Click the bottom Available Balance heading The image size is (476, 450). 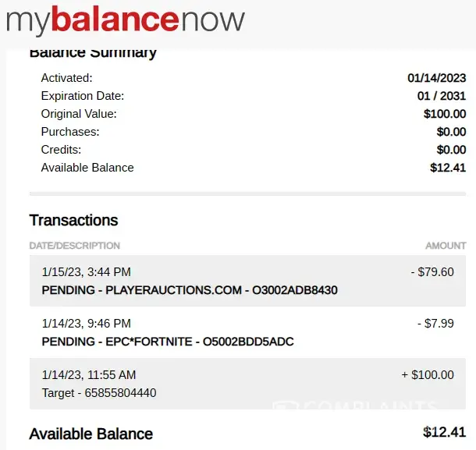[91, 434]
